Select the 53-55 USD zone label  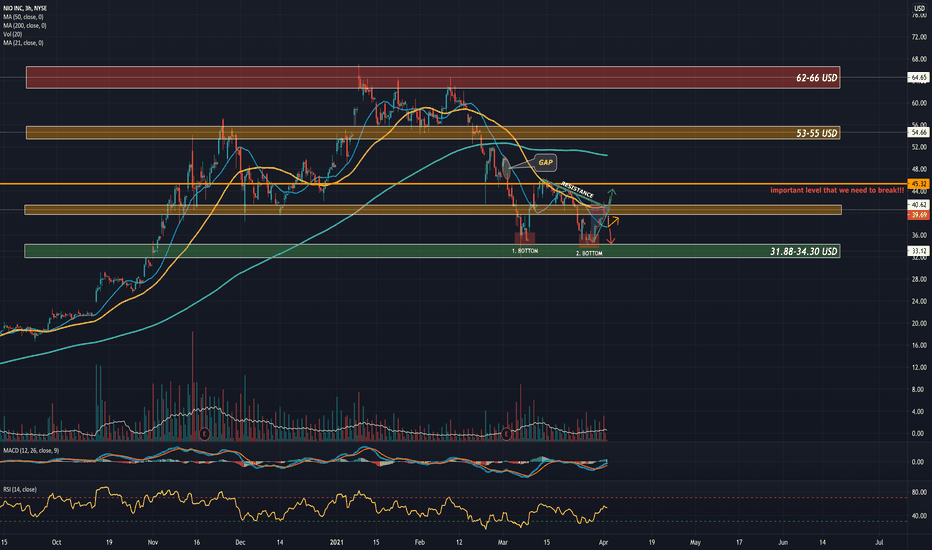(817, 133)
